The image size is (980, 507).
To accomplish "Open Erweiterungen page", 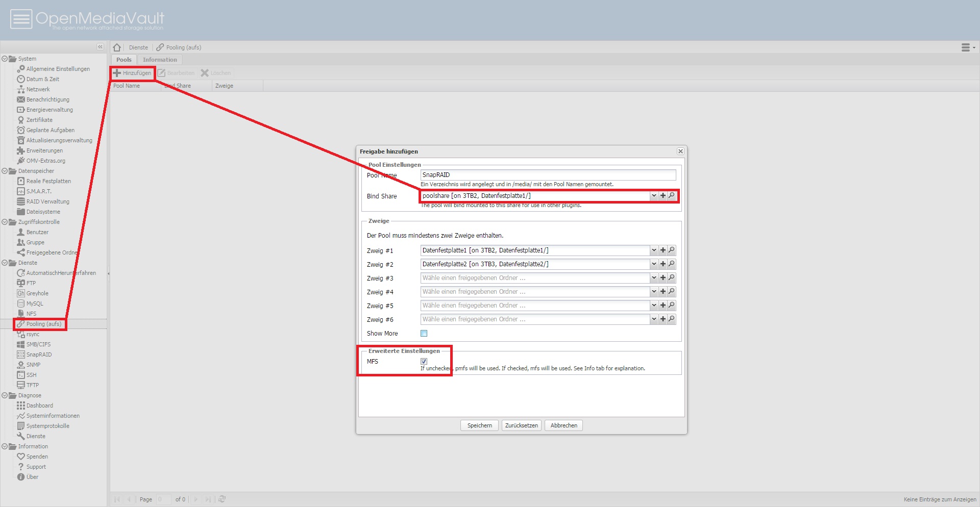I will tap(44, 150).
